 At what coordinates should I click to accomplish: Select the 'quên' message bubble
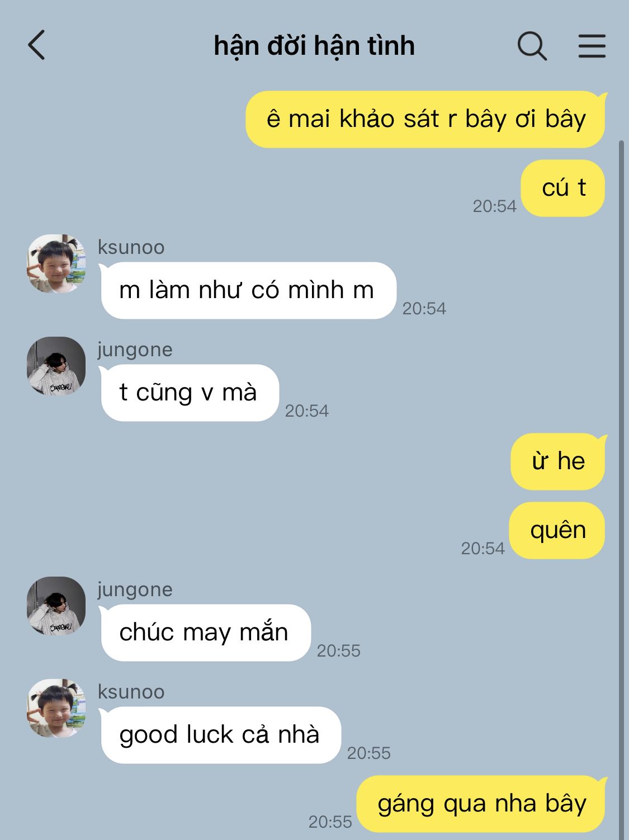tap(558, 531)
